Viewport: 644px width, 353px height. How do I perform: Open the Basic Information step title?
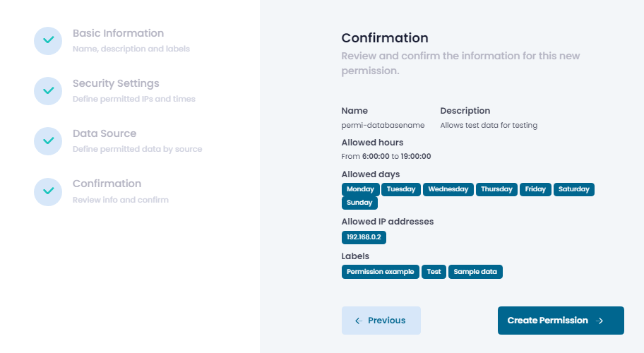click(118, 33)
